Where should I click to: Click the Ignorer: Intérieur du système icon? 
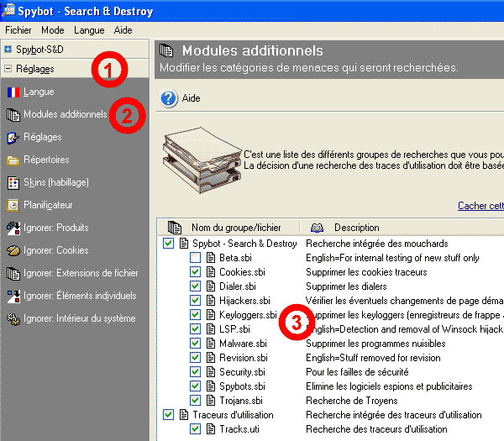[x=13, y=319]
